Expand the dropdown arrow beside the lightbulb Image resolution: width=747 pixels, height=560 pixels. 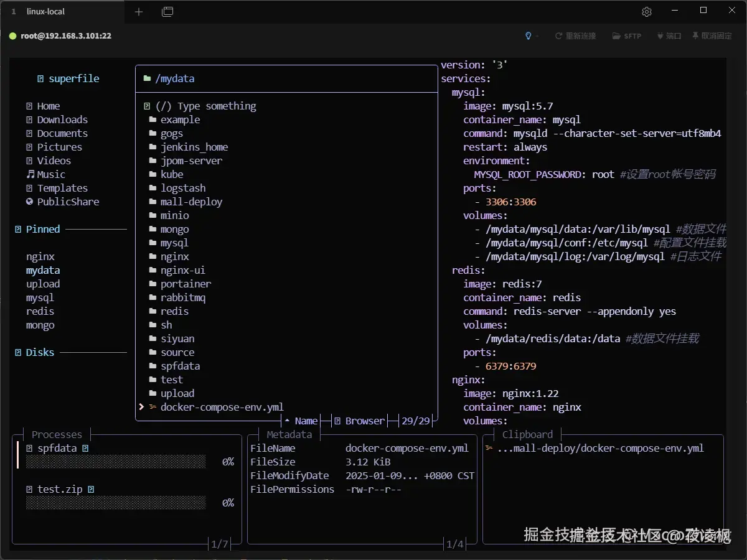point(537,36)
